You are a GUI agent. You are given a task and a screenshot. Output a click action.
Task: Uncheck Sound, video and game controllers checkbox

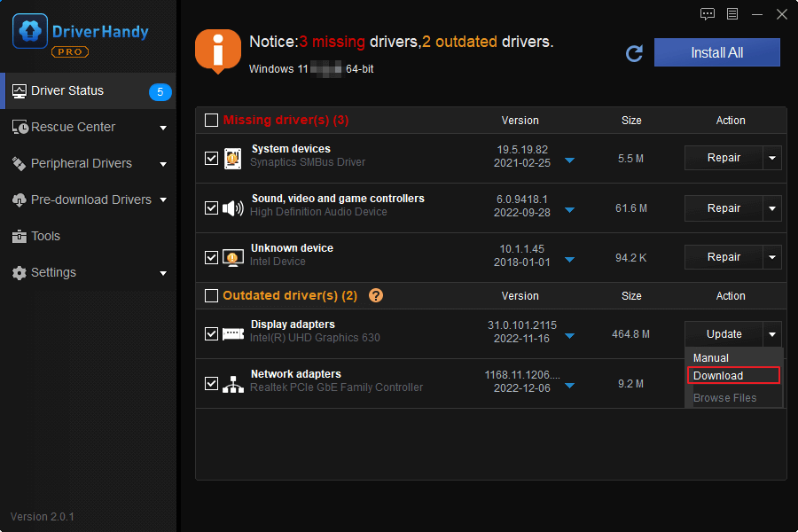tap(211, 208)
